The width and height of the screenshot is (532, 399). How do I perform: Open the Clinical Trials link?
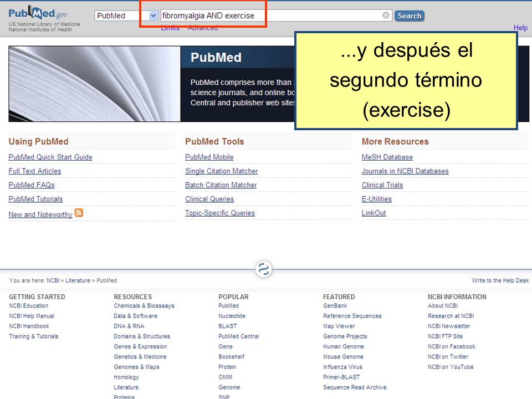click(382, 185)
